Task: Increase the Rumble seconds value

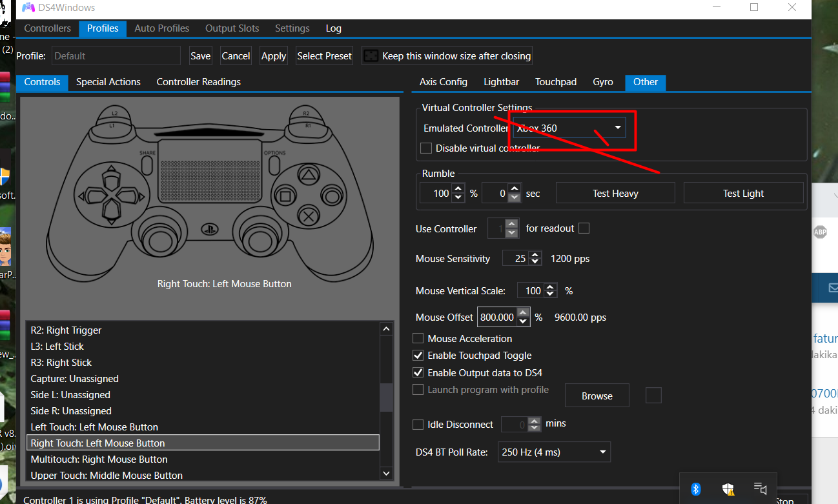Action: point(514,189)
